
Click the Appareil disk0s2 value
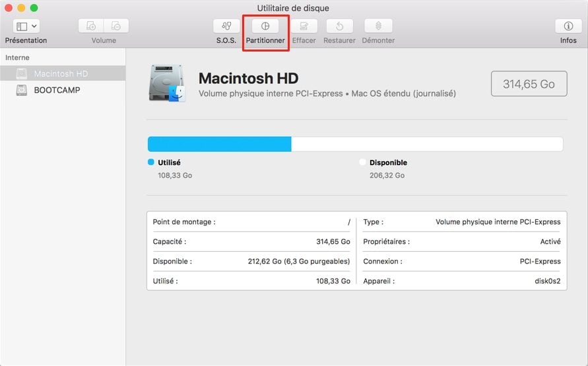[x=548, y=281]
